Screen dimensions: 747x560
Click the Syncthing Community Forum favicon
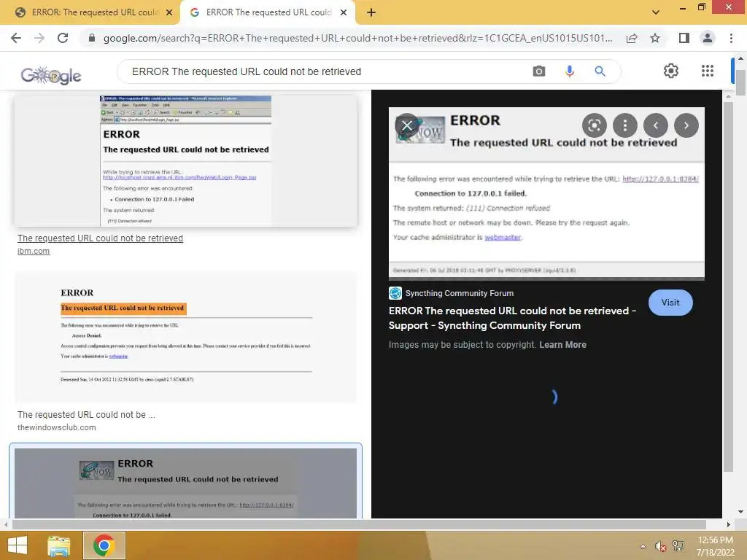[x=395, y=293]
